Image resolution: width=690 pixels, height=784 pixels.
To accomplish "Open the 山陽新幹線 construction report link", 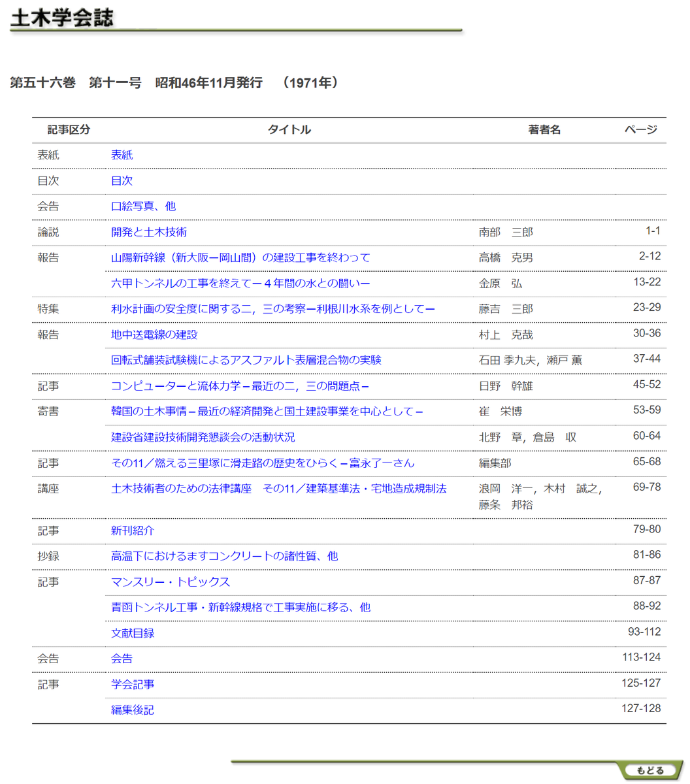I will coord(240,257).
